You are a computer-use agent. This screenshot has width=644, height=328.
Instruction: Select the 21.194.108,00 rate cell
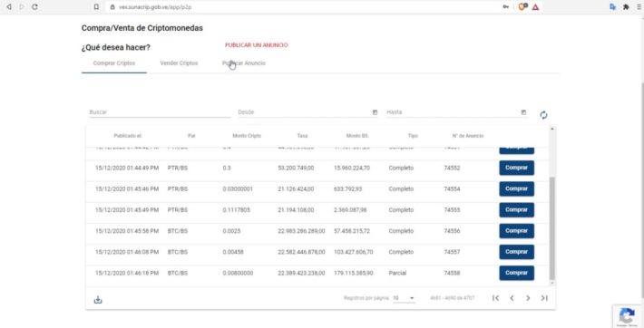pyautogui.click(x=296, y=210)
